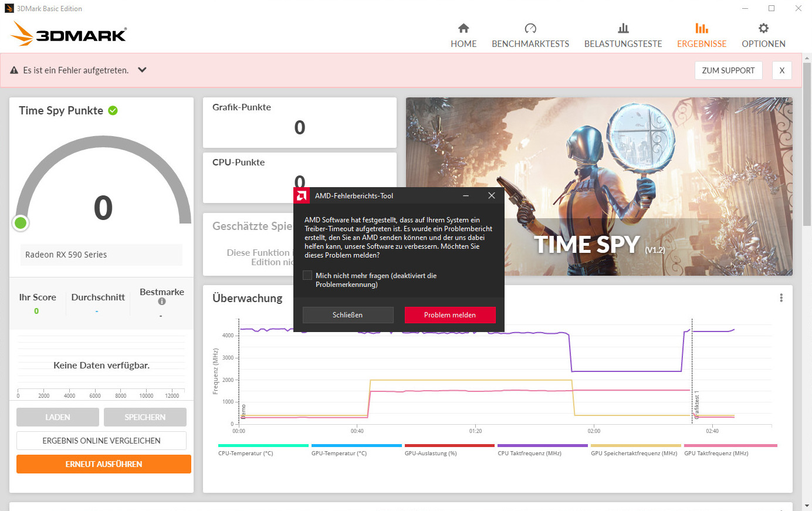Click Schließen in the AMD dialog

348,315
